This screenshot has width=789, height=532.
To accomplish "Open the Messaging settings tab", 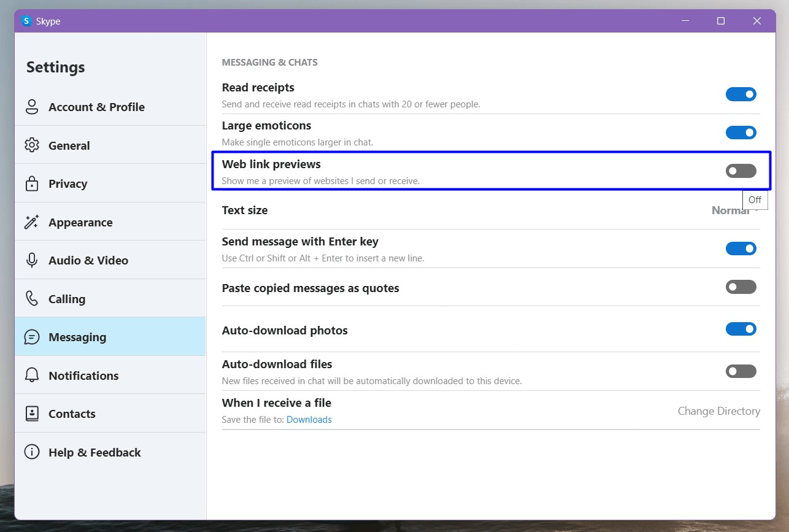I will [77, 337].
